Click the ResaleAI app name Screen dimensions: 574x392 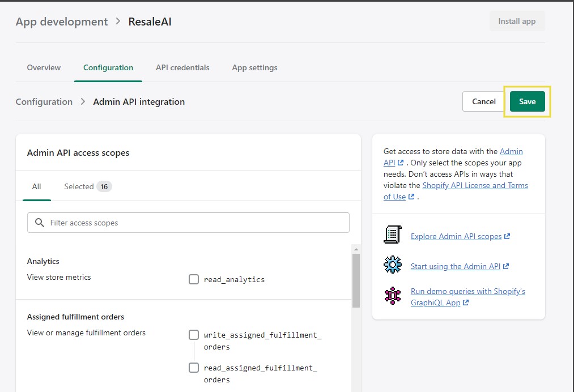[x=150, y=22]
